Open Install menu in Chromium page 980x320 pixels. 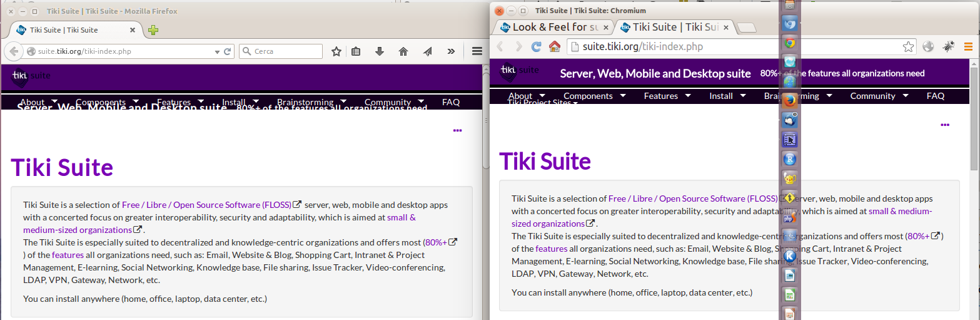[x=727, y=96]
